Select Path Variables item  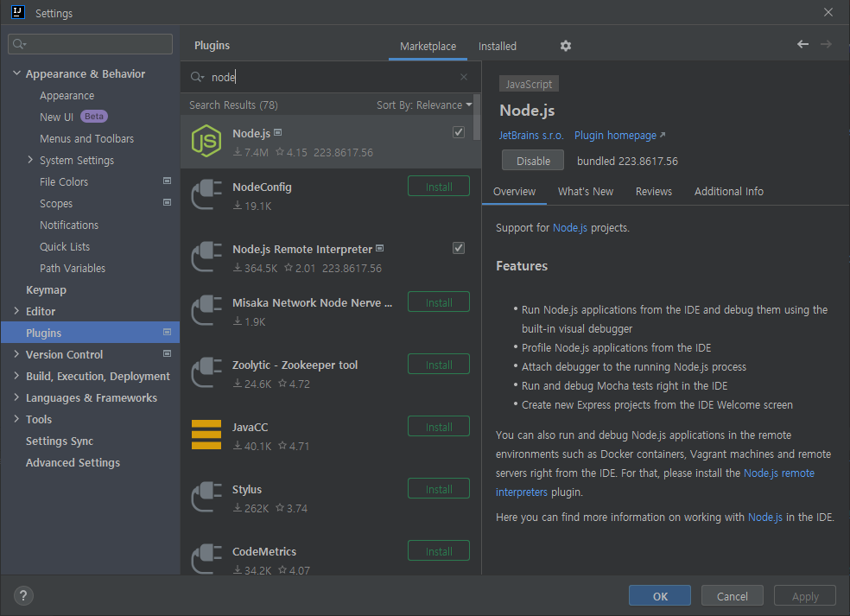73,268
